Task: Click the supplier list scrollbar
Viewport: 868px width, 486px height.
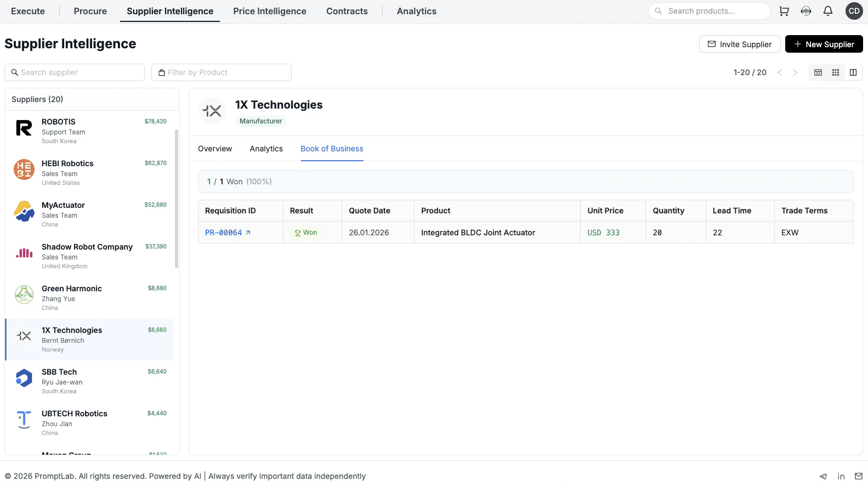Action: tap(177, 199)
